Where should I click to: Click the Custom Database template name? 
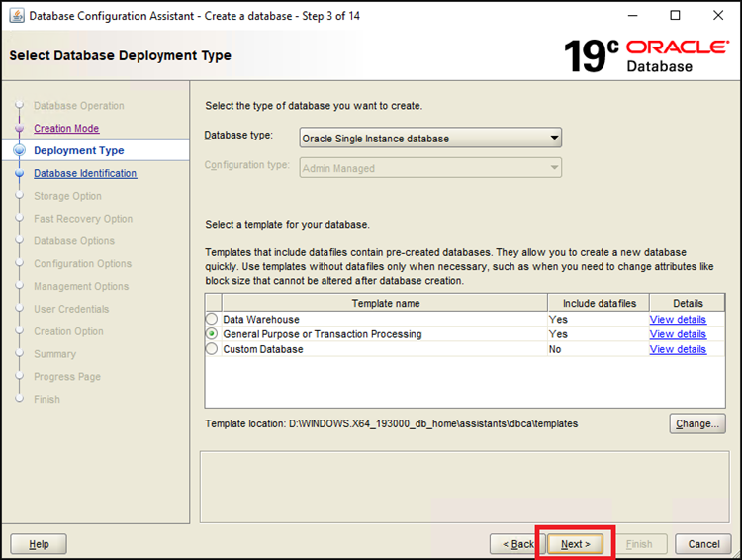(263, 349)
